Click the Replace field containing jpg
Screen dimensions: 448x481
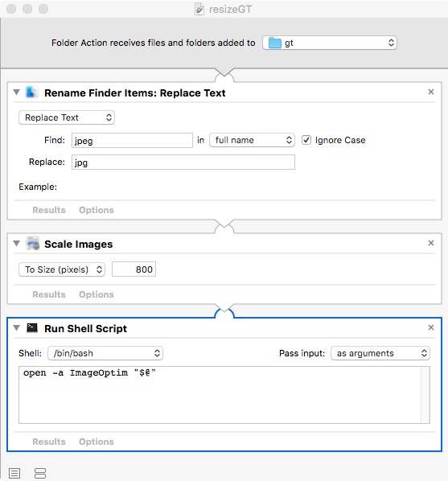click(183, 162)
